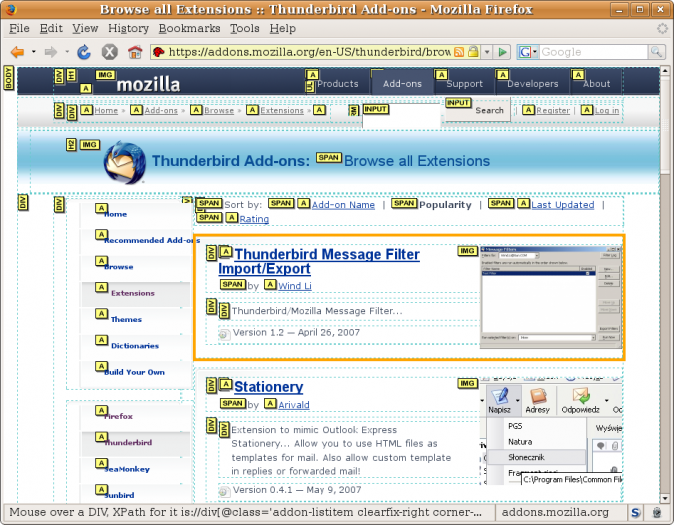674x525 pixels.
Task: Open the View menu
Action: (x=85, y=28)
